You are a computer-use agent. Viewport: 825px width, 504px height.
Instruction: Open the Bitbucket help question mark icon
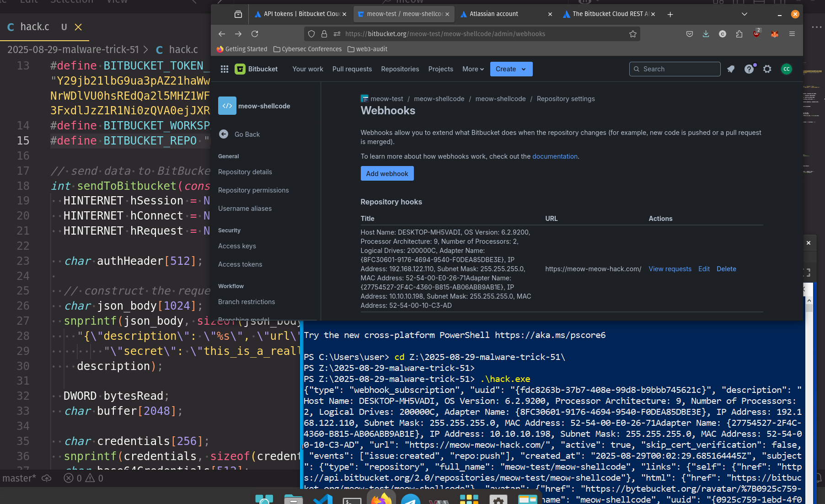[749, 69]
